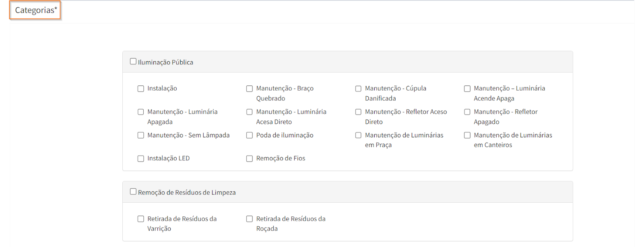Check the Remoção de Fios option
The width and height of the screenshot is (644, 247).
pyautogui.click(x=250, y=159)
